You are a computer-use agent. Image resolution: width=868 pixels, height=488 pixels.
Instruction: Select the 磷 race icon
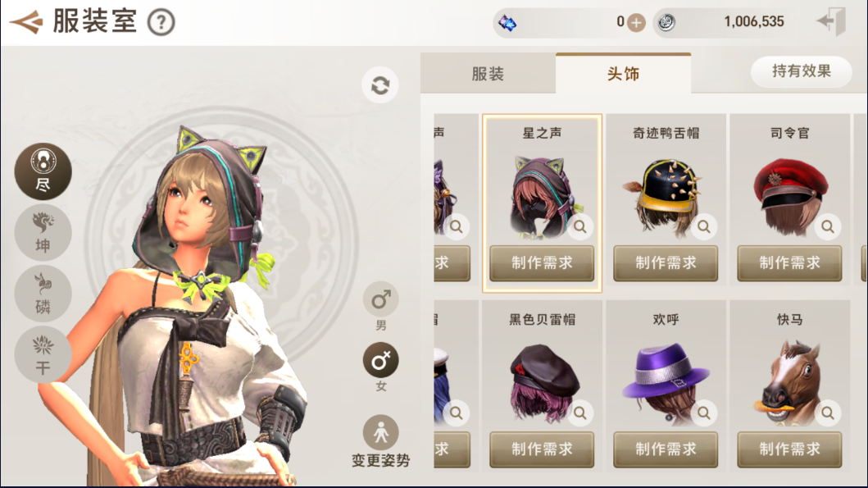point(43,294)
